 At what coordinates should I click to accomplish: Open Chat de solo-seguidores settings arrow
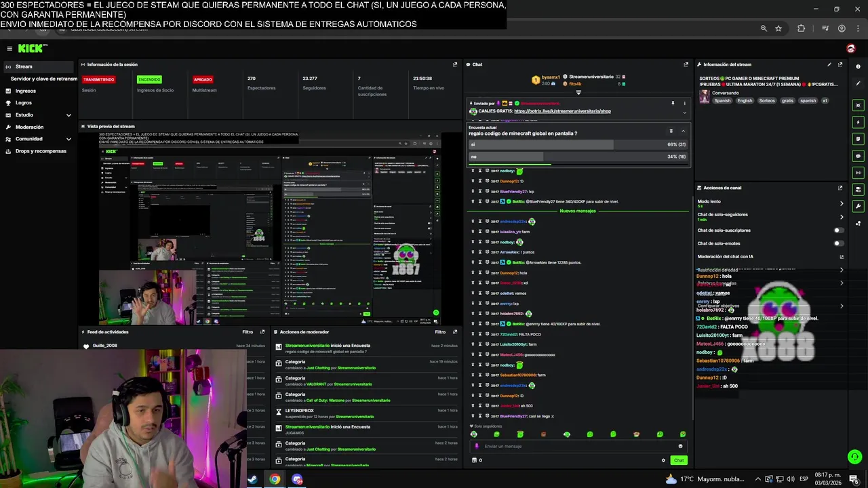842,217
